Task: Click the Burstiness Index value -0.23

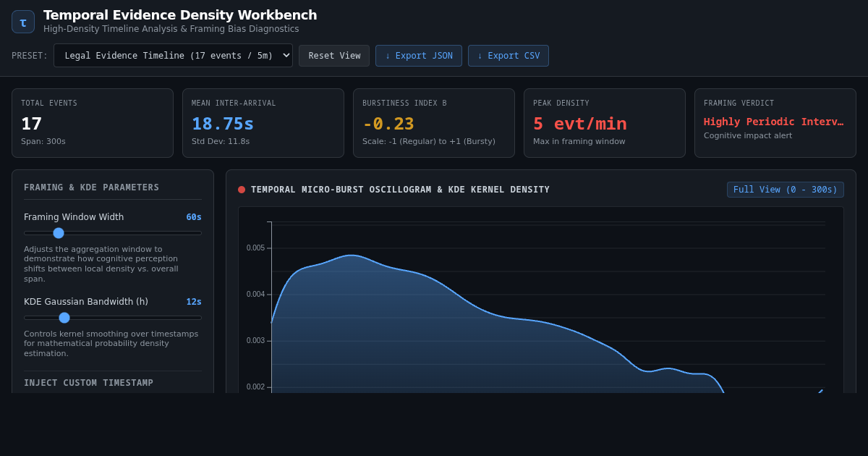Action: pyautogui.click(x=388, y=124)
